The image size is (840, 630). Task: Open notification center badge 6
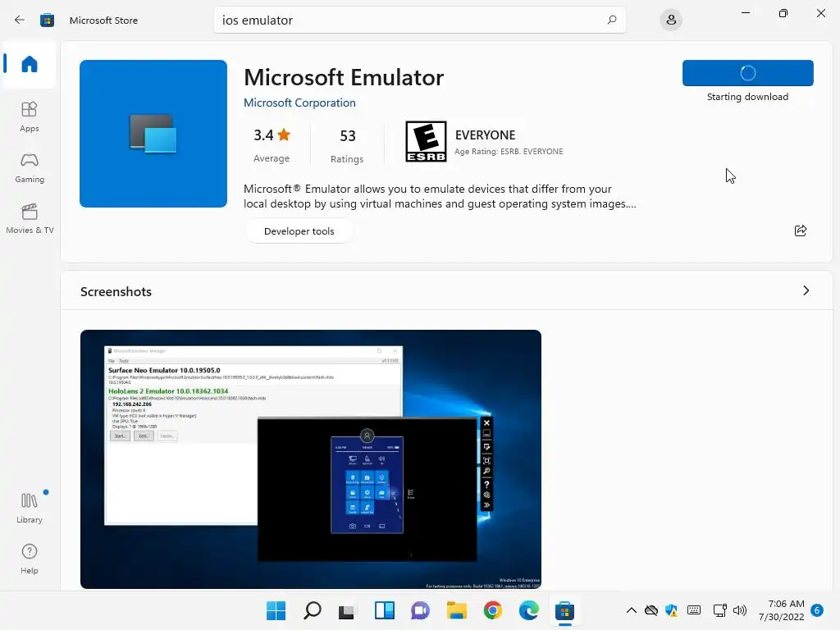pyautogui.click(x=817, y=610)
